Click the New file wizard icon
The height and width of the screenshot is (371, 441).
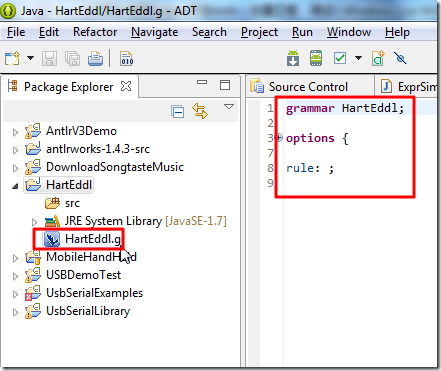tap(12, 58)
